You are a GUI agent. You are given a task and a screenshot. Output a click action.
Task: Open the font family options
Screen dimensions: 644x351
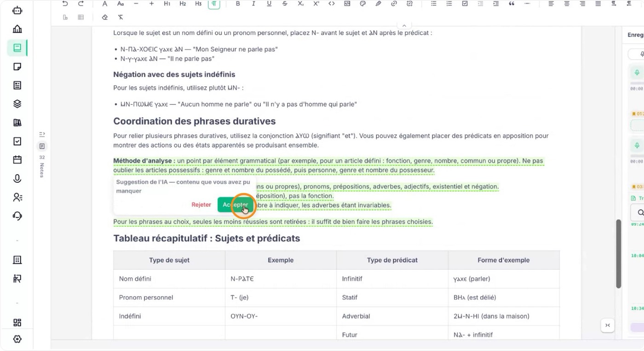[x=104, y=4]
